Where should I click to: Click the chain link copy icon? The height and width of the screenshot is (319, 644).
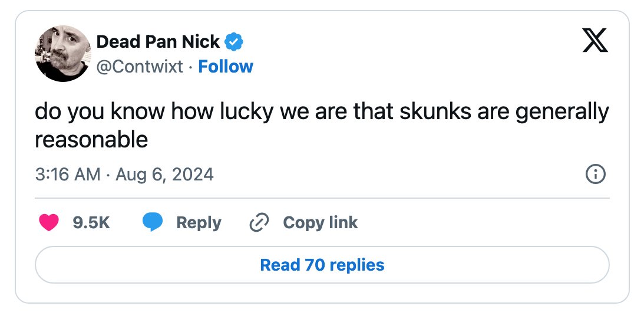tap(259, 222)
